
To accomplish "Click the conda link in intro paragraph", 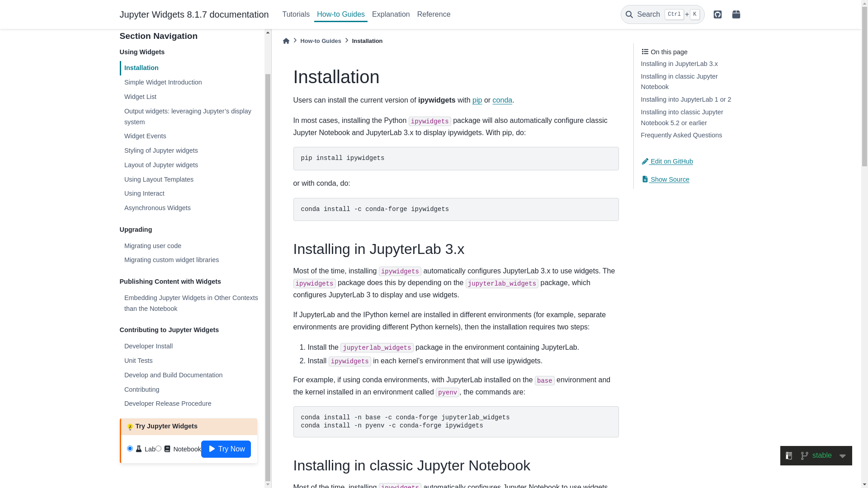I will (502, 100).
